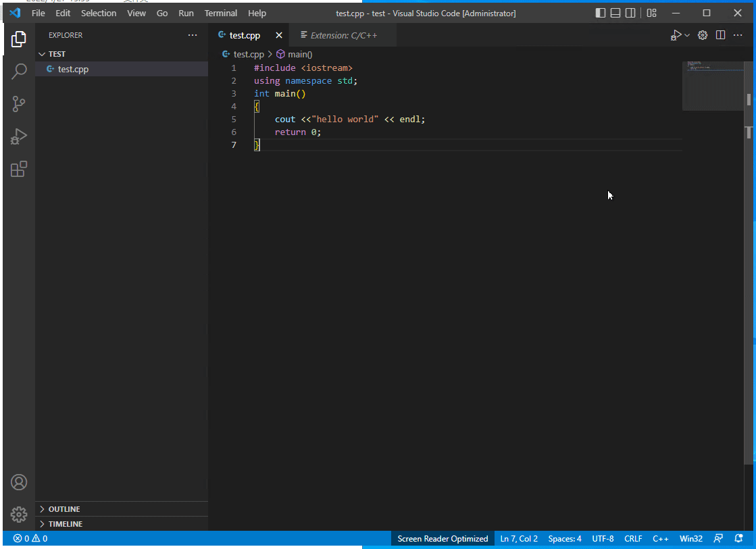Image resolution: width=756 pixels, height=549 pixels.
Task: Open the Search view in activity bar
Action: 19,72
